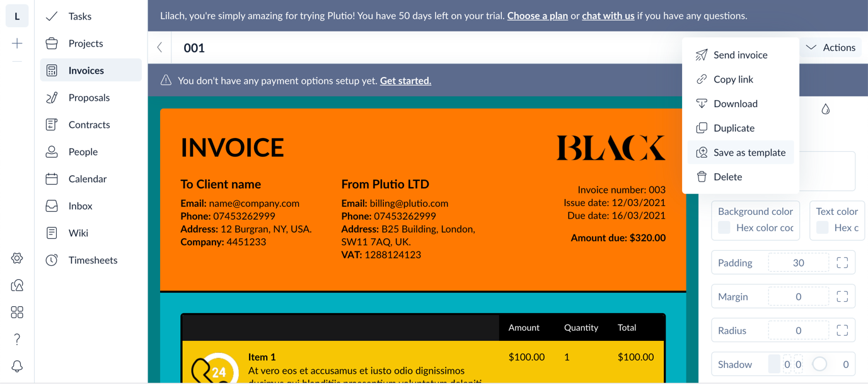The width and height of the screenshot is (868, 385).
Task: Select the Item 1 thumbnail image
Action: point(214,369)
